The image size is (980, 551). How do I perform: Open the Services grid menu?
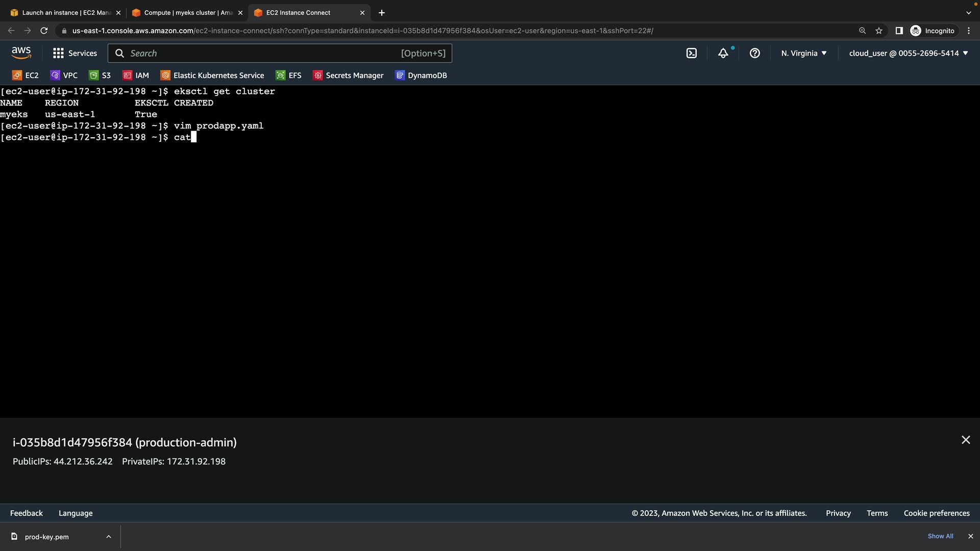click(x=75, y=53)
